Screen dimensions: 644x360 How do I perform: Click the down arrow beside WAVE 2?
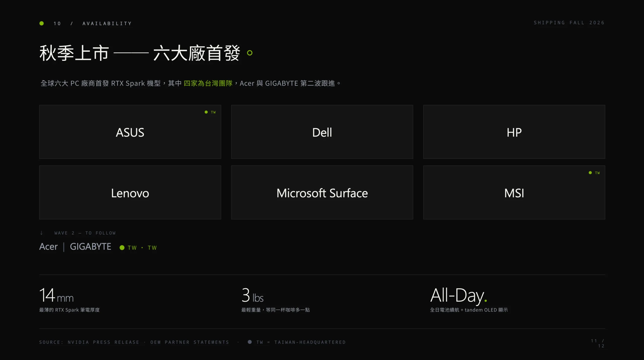click(x=42, y=233)
